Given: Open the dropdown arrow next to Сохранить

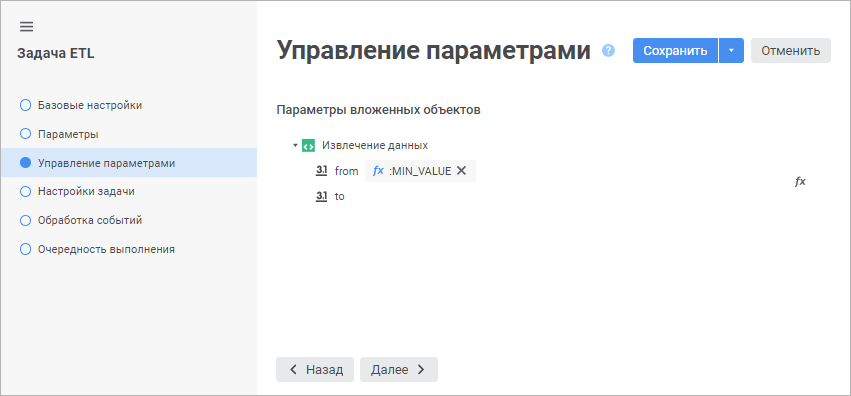Looking at the screenshot, I should 731,50.
